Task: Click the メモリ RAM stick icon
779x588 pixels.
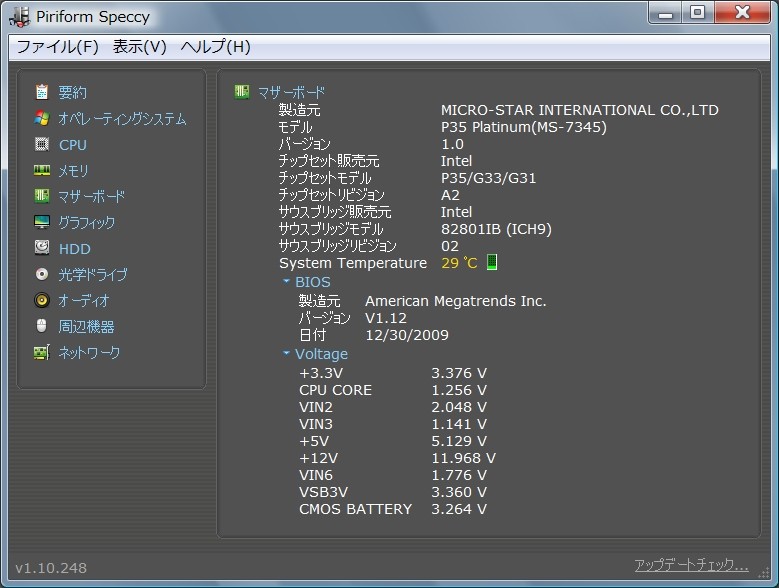Action: coord(42,170)
